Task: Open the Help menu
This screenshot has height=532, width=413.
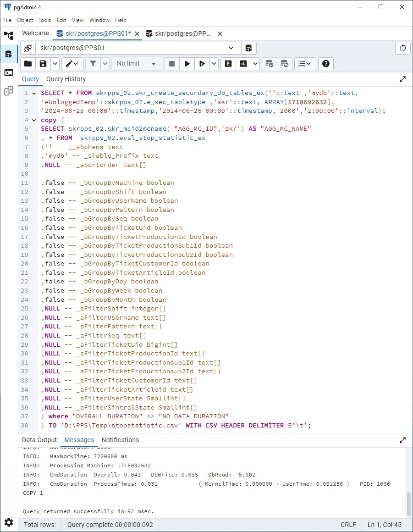Action: pyautogui.click(x=121, y=20)
